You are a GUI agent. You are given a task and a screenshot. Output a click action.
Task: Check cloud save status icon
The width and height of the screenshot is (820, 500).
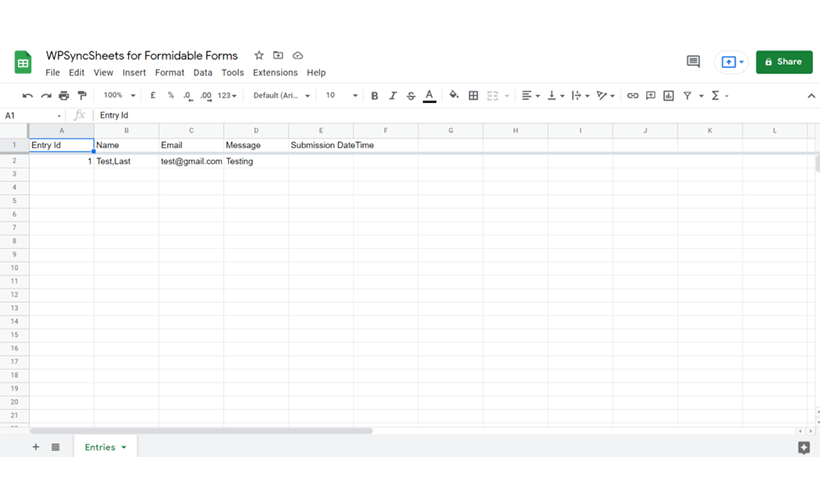[x=298, y=55]
